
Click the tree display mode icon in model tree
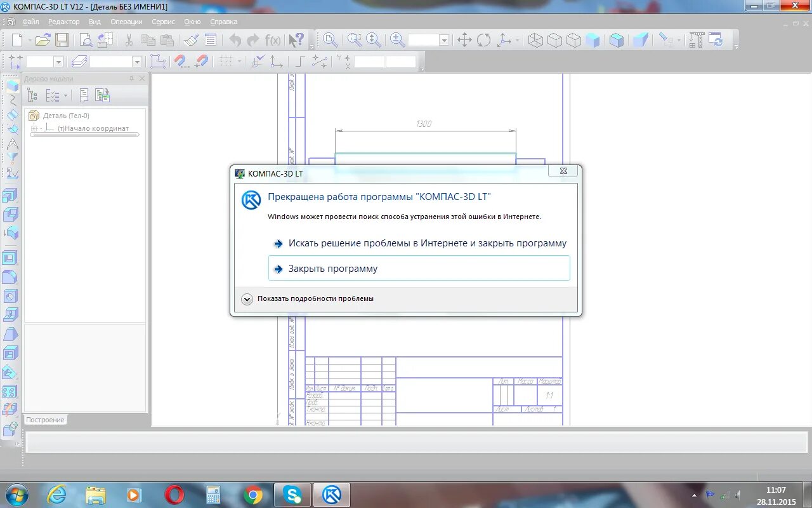[32, 95]
